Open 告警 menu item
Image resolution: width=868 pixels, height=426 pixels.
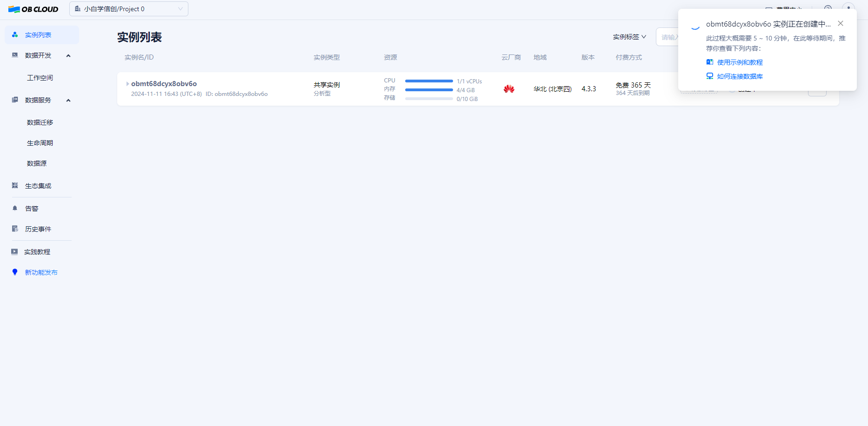click(x=32, y=209)
